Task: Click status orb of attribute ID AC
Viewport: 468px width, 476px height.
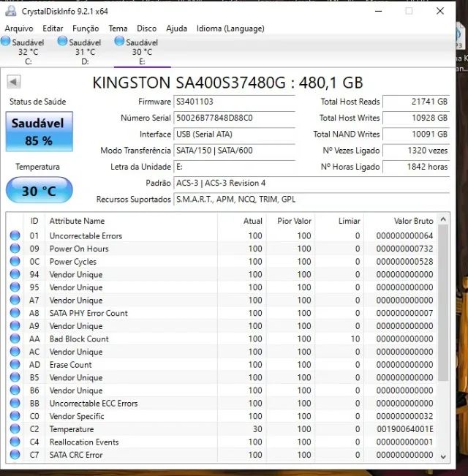Action: (15, 352)
